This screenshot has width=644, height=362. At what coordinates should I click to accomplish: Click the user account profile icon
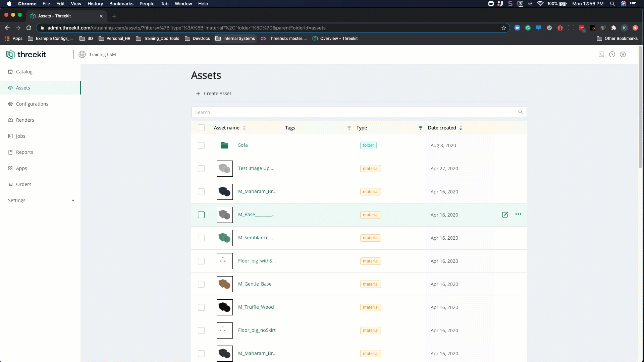coord(623,54)
